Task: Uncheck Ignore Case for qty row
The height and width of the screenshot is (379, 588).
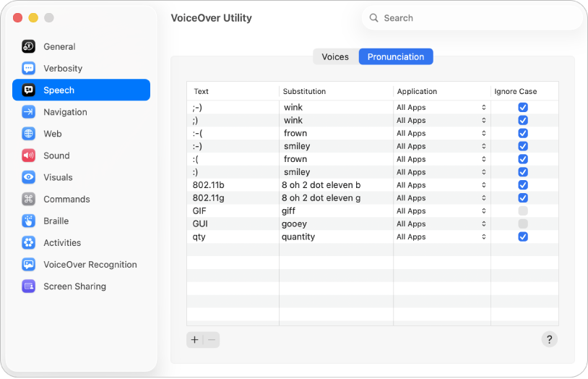Action: coord(523,237)
